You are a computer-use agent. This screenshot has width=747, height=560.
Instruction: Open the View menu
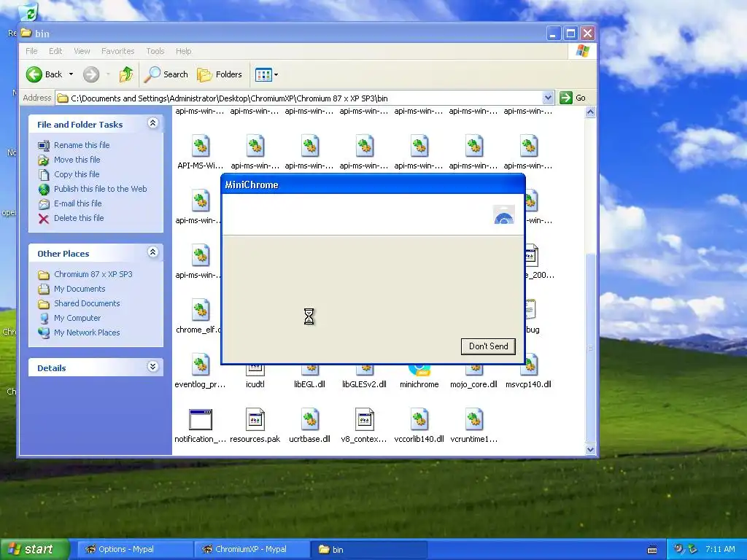82,51
